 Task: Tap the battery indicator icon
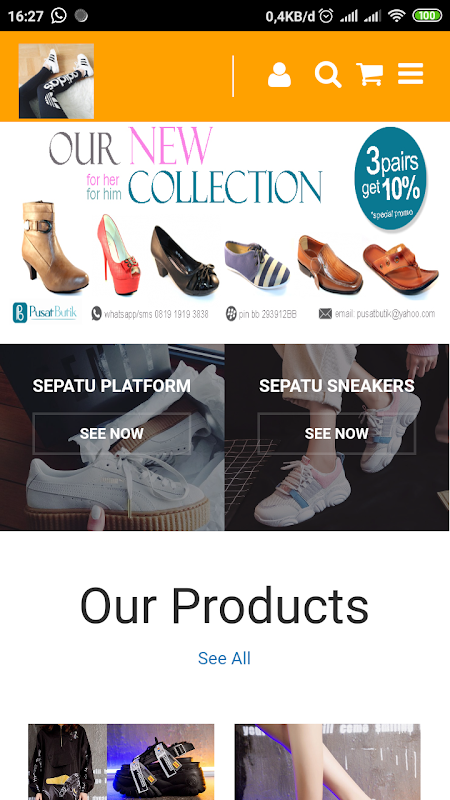coord(427,16)
